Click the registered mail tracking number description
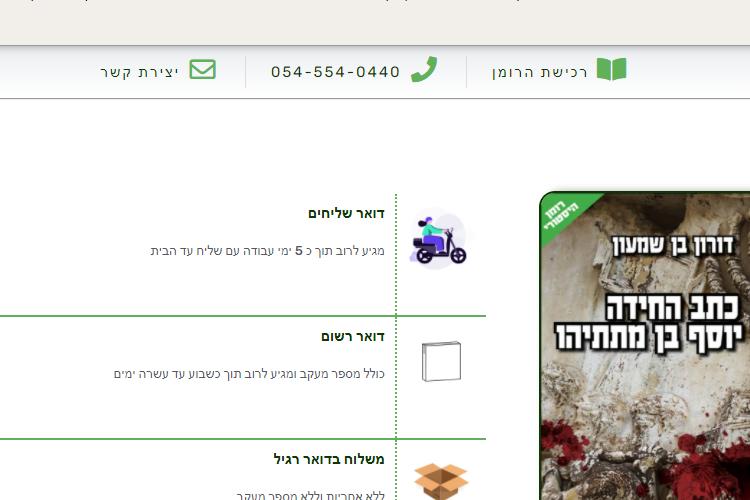This screenshot has width=750, height=500. (249, 374)
